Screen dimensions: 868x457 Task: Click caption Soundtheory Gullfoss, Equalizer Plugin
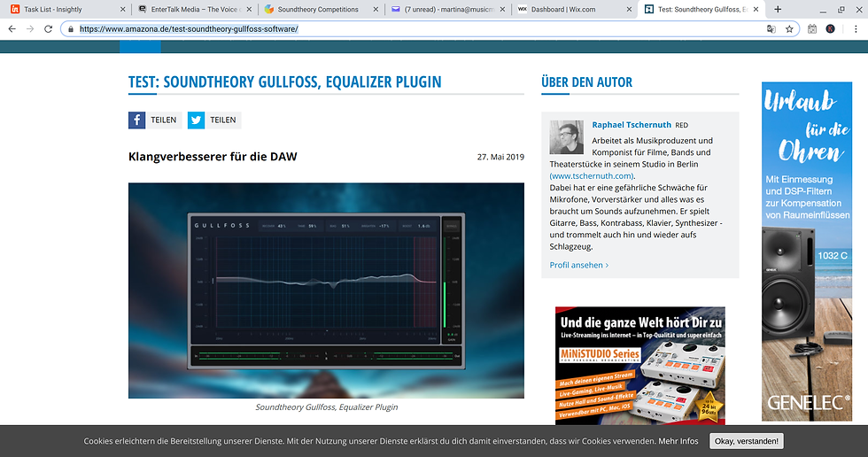coord(327,407)
